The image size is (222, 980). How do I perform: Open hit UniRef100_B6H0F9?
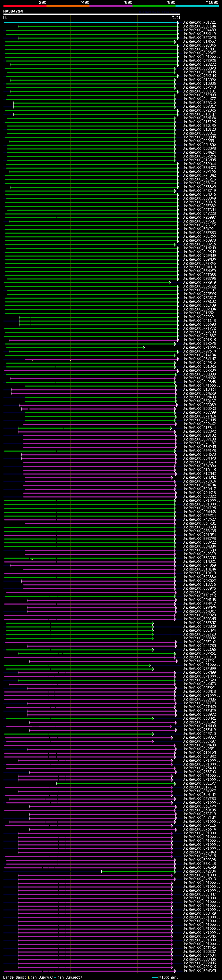[x=199, y=271]
